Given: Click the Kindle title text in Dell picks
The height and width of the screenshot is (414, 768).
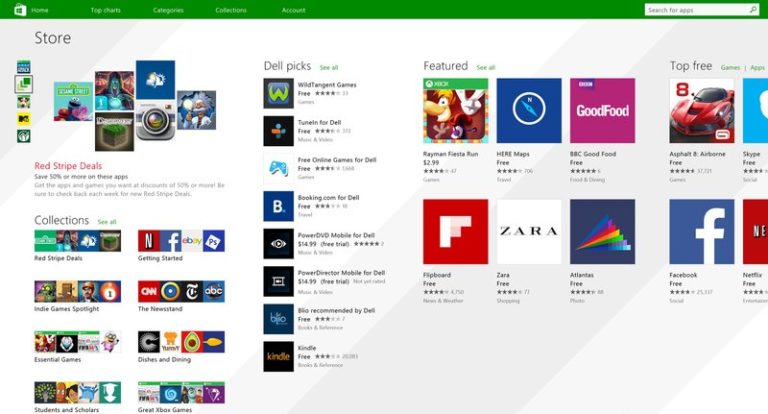Looking at the screenshot, I should (x=307, y=348).
